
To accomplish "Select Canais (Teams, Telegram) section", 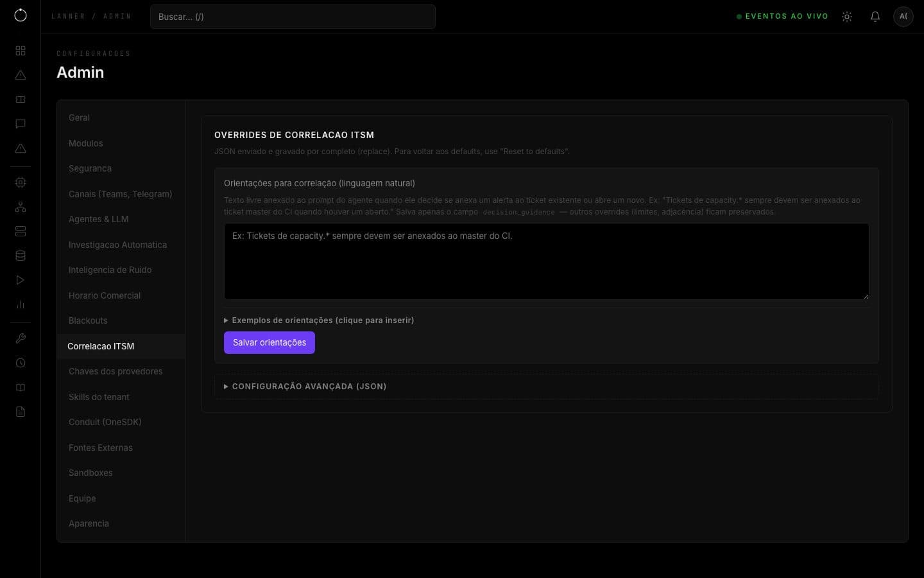I will tap(121, 194).
